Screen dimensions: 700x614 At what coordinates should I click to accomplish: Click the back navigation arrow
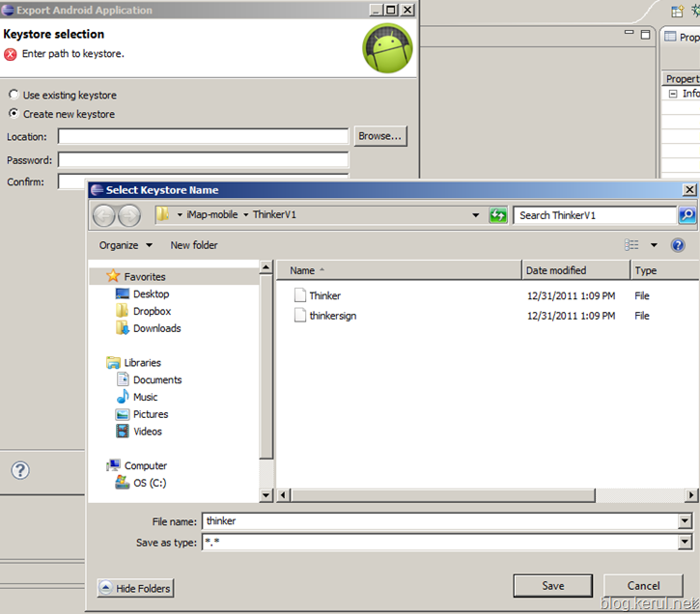pos(104,216)
